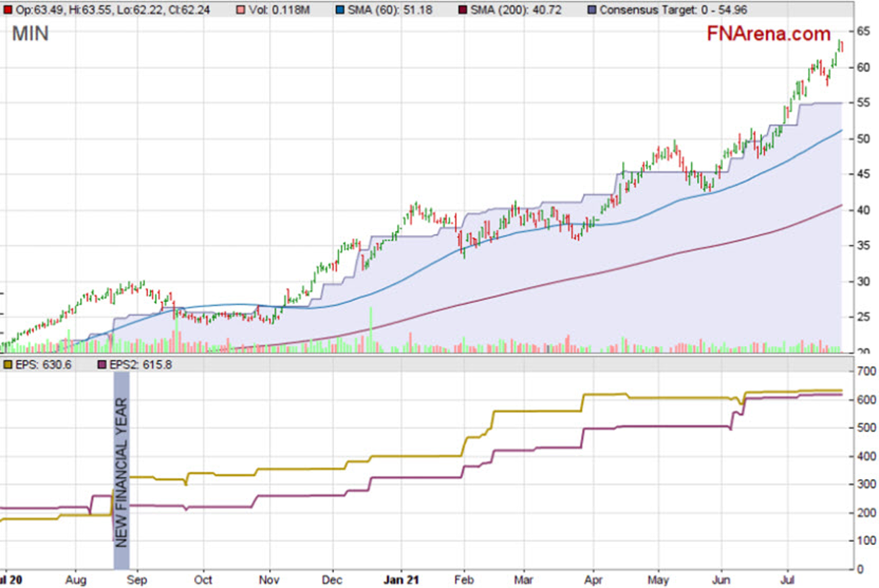The image size is (879, 588).
Task: Click the red OHLC price legend swatch
Action: [x=8, y=10]
